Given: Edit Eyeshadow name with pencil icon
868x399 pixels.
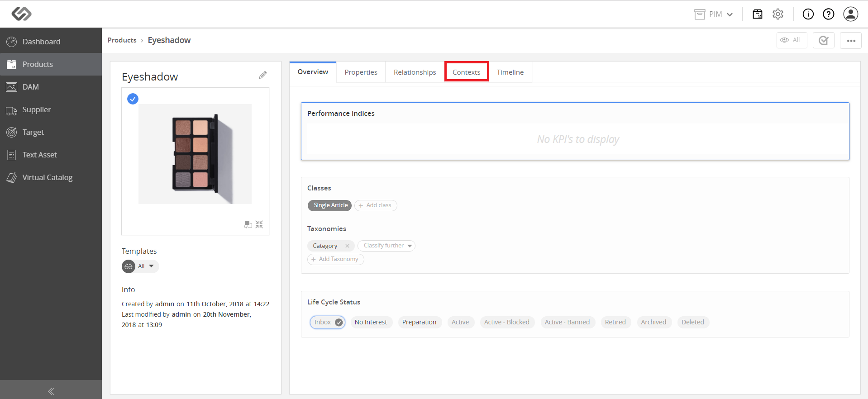Looking at the screenshot, I should coord(263,75).
